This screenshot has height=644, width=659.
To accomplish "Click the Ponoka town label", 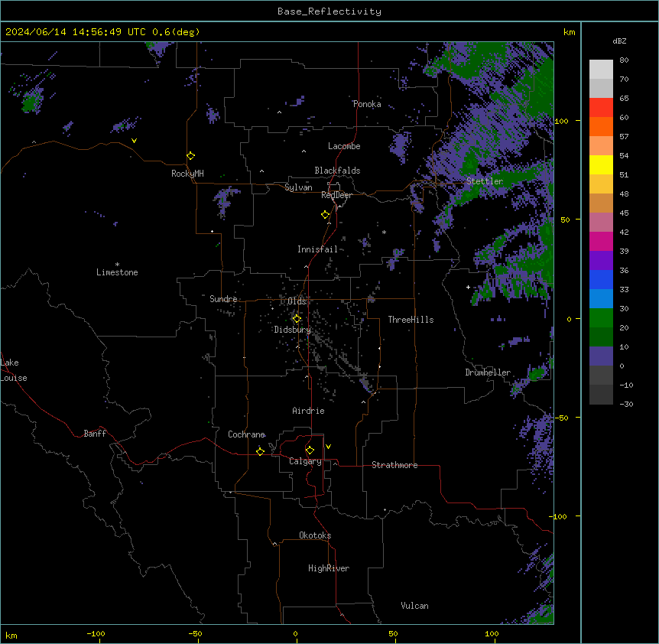I will [367, 104].
